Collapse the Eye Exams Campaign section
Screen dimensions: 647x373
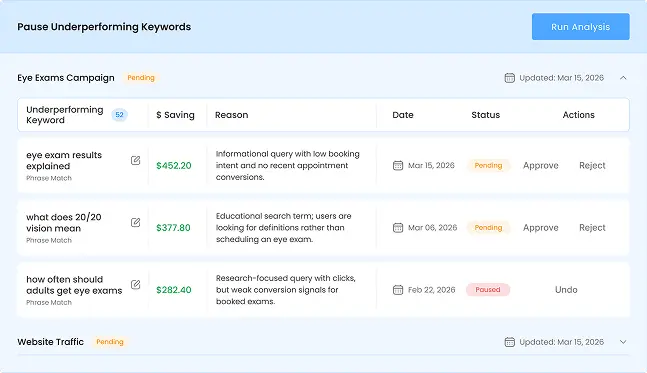(x=623, y=78)
